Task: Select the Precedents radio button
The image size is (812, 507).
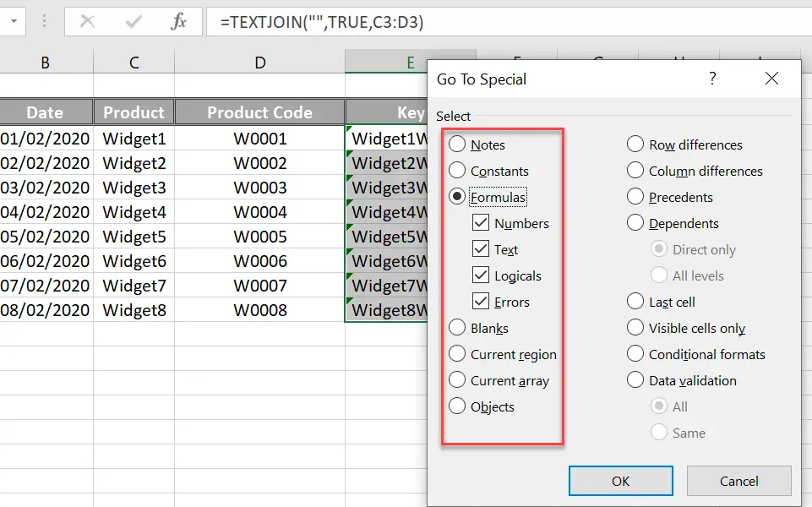Action: click(x=635, y=197)
